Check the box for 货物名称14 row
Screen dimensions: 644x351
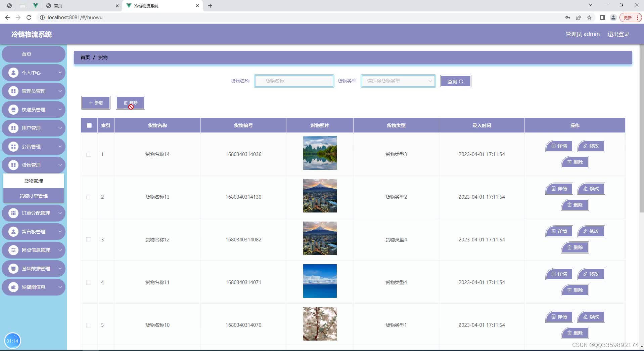point(89,154)
